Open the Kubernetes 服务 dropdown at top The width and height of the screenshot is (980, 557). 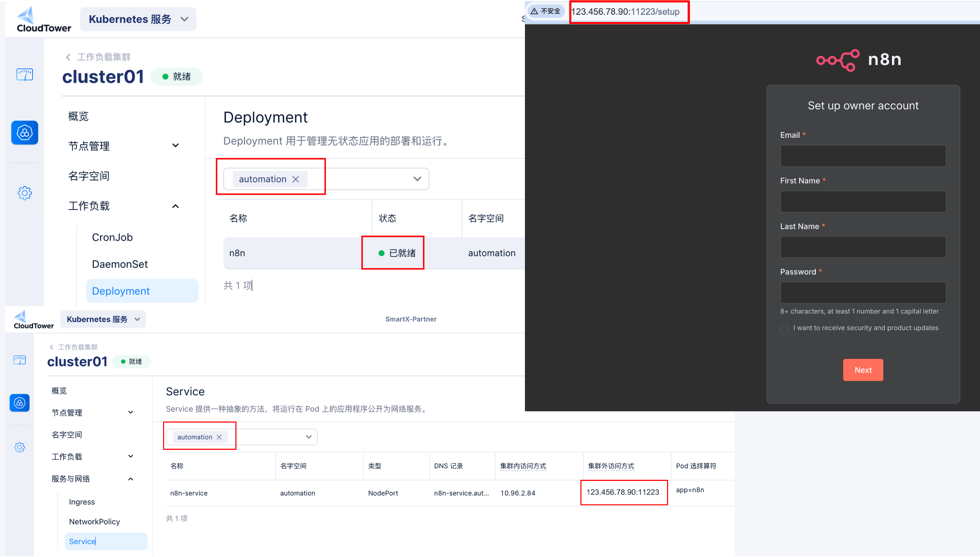click(138, 19)
